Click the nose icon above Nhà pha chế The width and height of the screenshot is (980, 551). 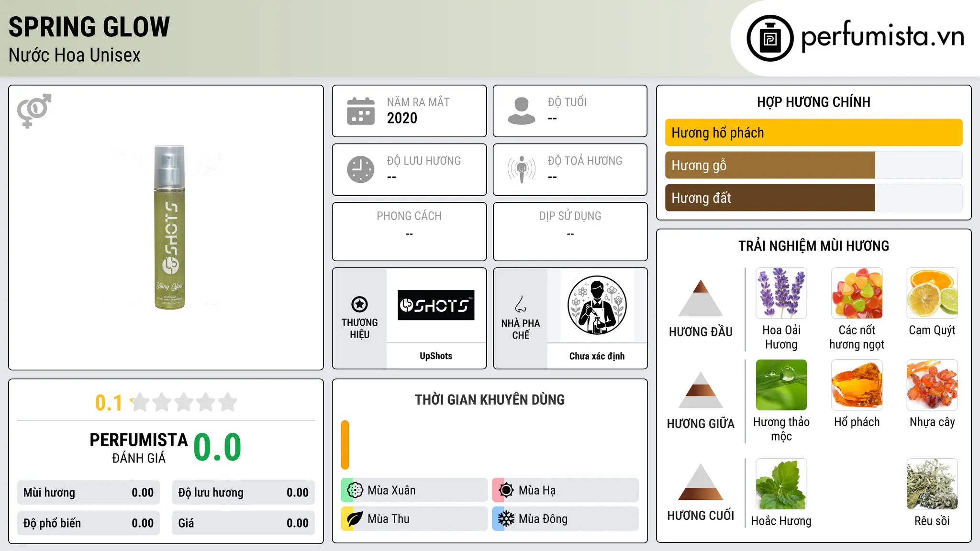[x=521, y=304]
